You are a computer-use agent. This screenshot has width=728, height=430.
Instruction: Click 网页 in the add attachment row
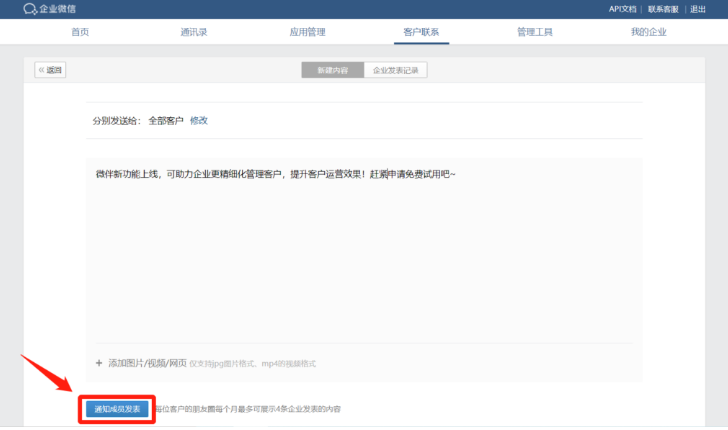pyautogui.click(x=178, y=363)
